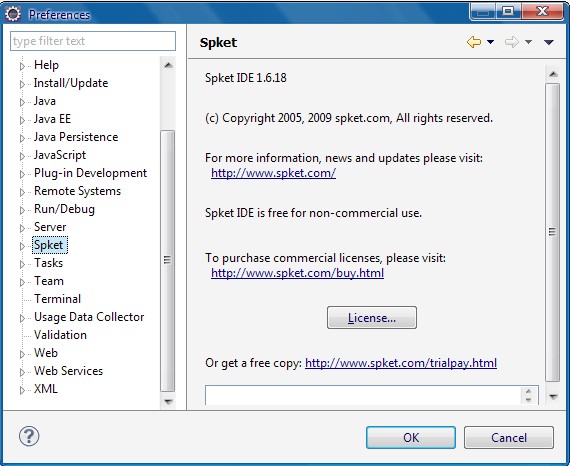Select the Java preferences category
This screenshot has height=466, width=570.
[45, 101]
